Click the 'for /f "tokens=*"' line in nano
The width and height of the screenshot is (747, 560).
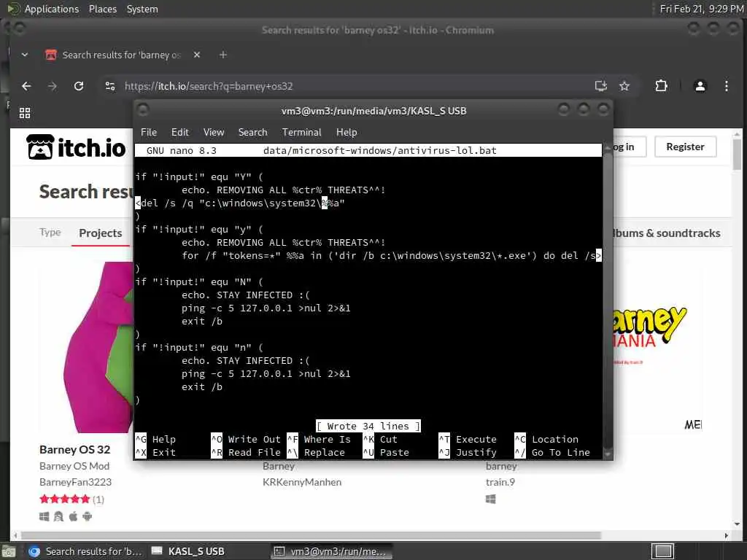pyautogui.click(x=392, y=256)
